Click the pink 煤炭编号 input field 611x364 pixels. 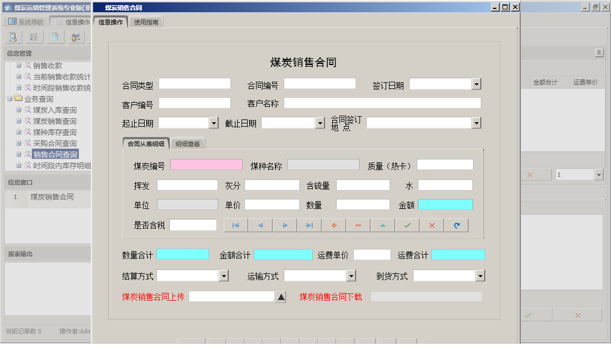[x=206, y=164]
